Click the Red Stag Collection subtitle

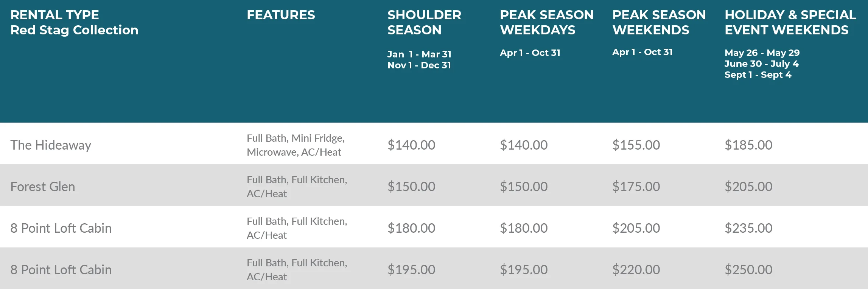click(74, 30)
